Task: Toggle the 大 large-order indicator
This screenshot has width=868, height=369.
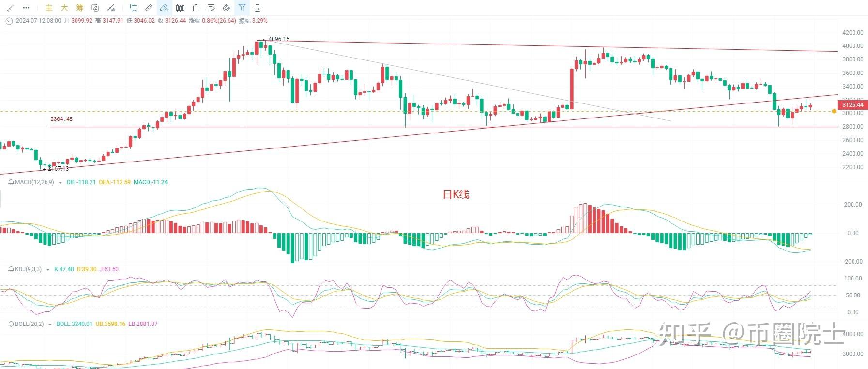Action: tap(64, 8)
